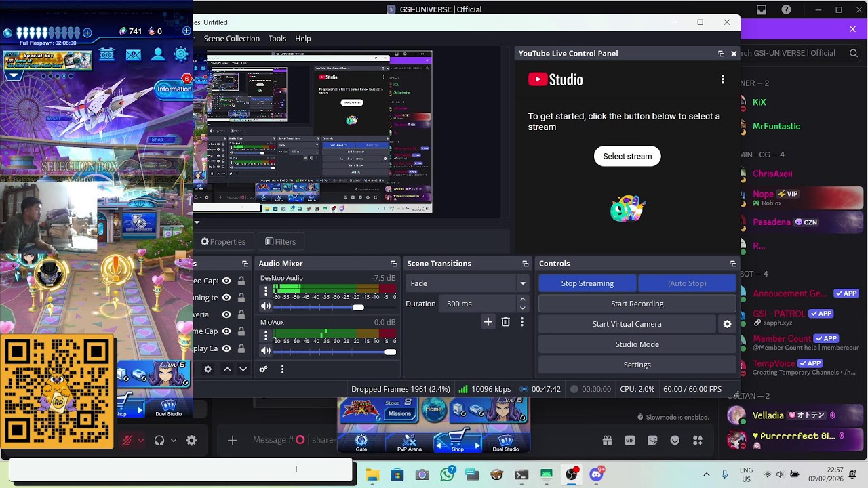
Task: Undock the Controls panel
Action: point(733,264)
